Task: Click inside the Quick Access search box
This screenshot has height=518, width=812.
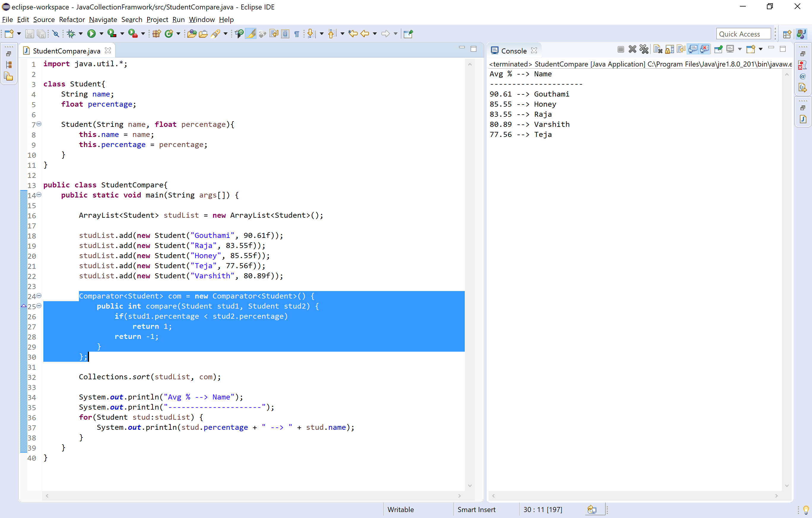Action: 743,34
